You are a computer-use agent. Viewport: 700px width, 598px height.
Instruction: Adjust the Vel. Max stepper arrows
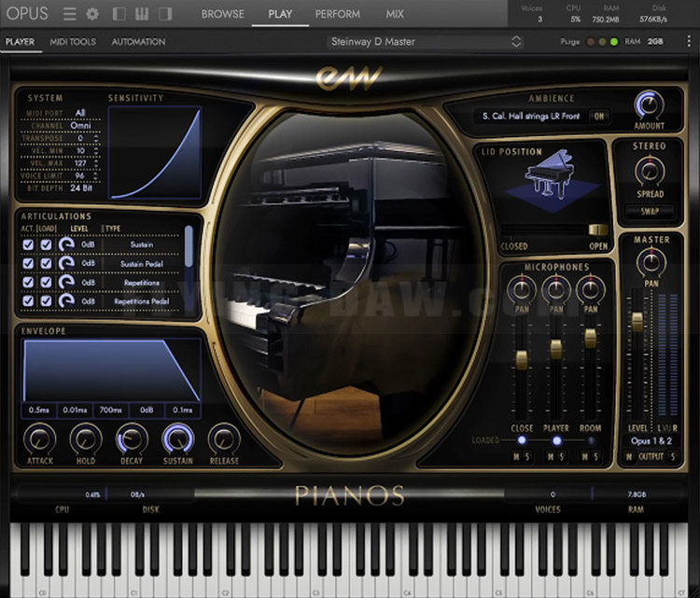click(96, 163)
